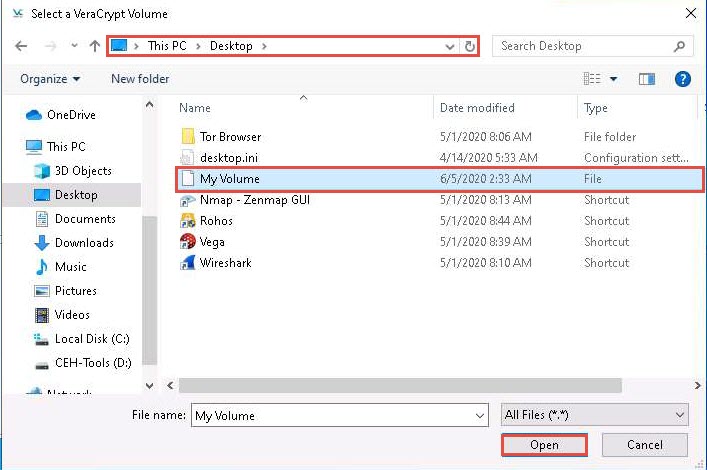Expand the File name history dropdown
The width and height of the screenshot is (707, 470).
pos(480,415)
